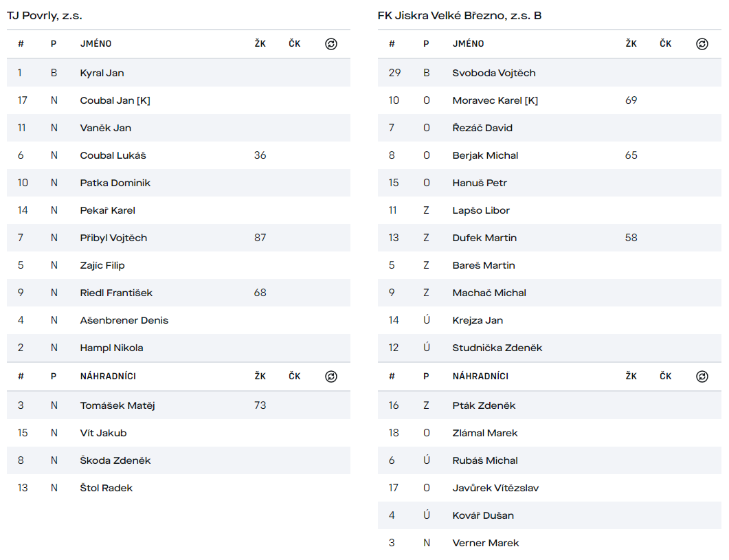This screenshot has width=729, height=560.
Task: Select Svoboda Vojtěch goalkeeper row
Action: tap(550, 73)
